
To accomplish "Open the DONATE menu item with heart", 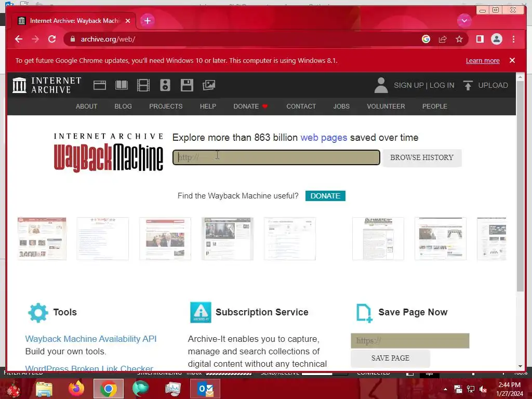I will (250, 106).
